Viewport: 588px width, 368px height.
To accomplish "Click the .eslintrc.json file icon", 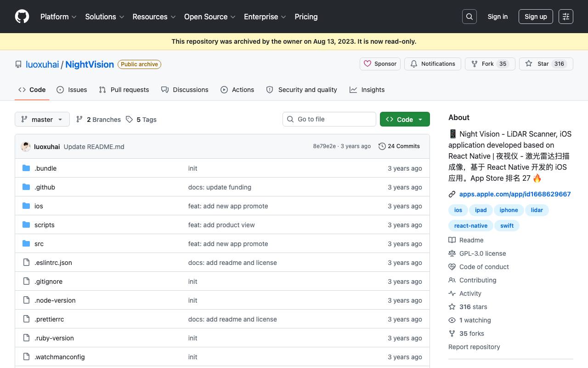I will click(x=26, y=263).
